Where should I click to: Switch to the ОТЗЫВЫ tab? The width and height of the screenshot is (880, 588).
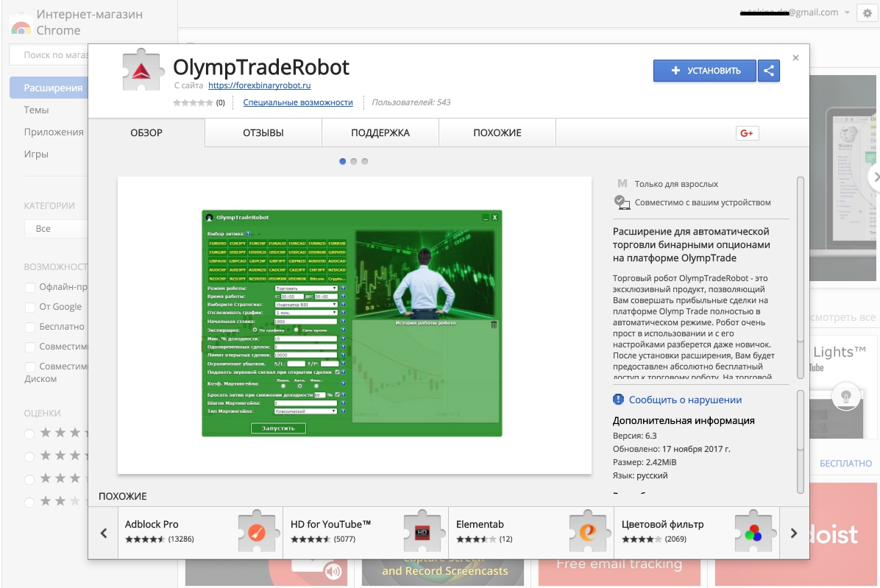coord(263,133)
